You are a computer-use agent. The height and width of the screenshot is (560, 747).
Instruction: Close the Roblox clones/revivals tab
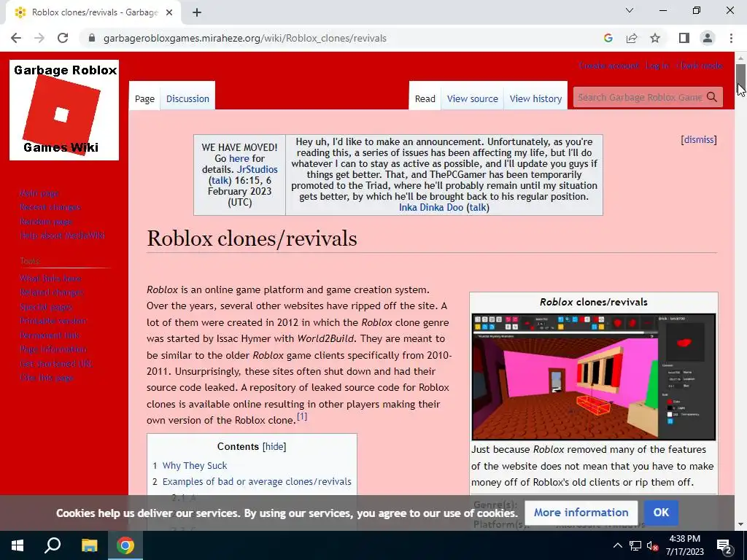point(169,12)
